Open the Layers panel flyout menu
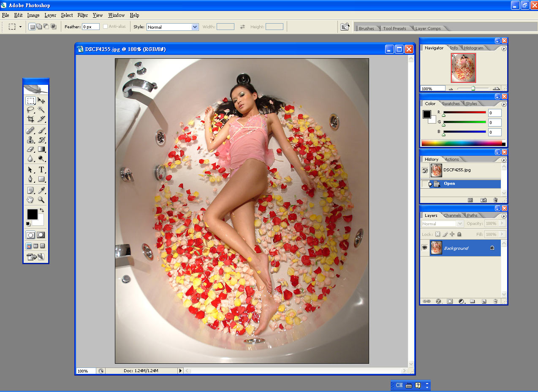This screenshot has width=538, height=392. [x=504, y=216]
